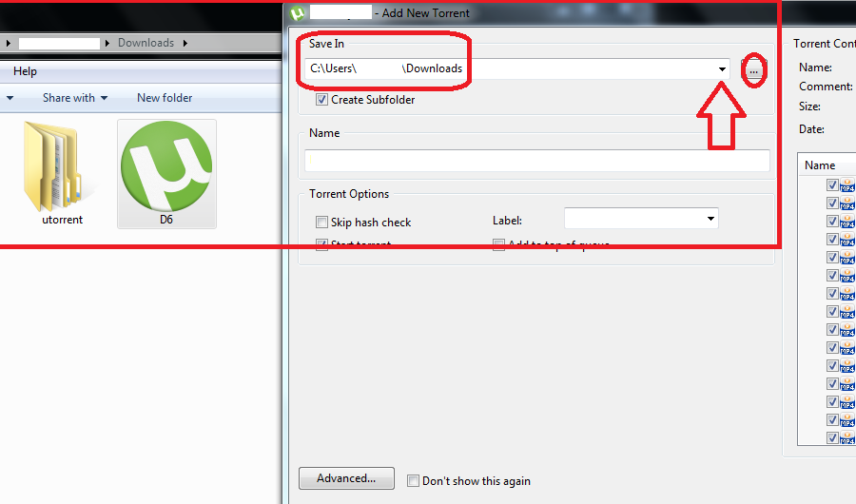Click into the Save In path field

click(x=516, y=68)
